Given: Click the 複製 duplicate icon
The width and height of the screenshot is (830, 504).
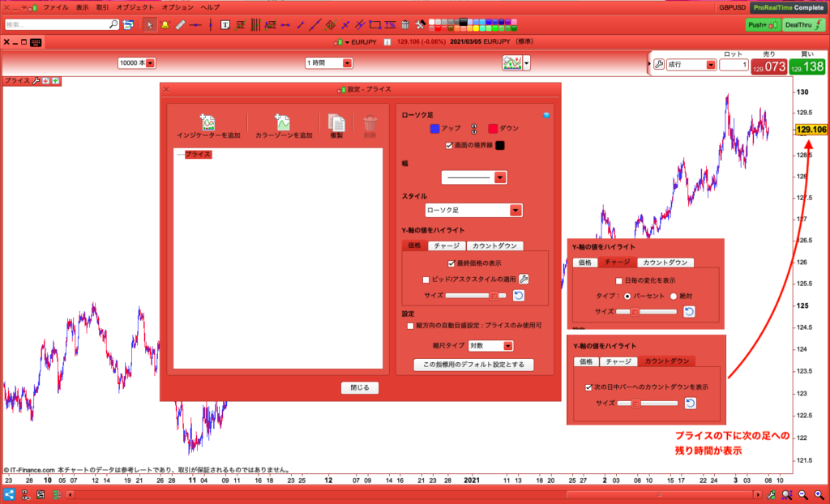Looking at the screenshot, I should click(336, 123).
